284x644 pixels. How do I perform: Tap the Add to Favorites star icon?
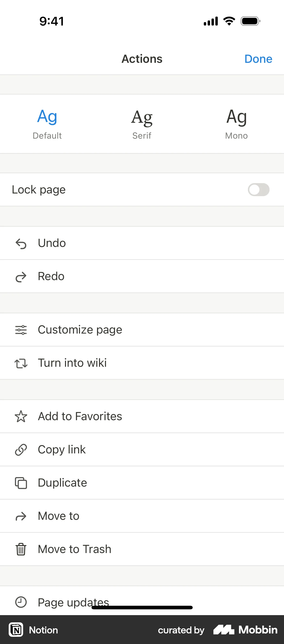click(x=21, y=417)
